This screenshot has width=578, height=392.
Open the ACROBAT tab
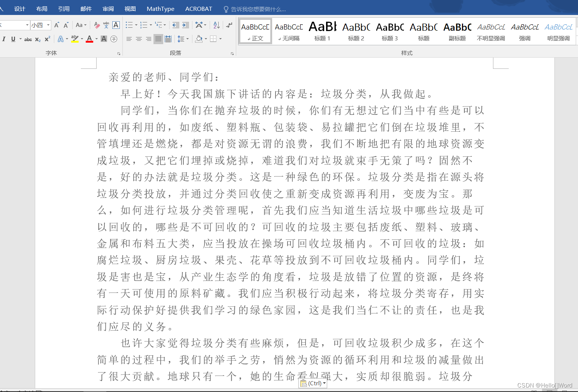pyautogui.click(x=199, y=9)
